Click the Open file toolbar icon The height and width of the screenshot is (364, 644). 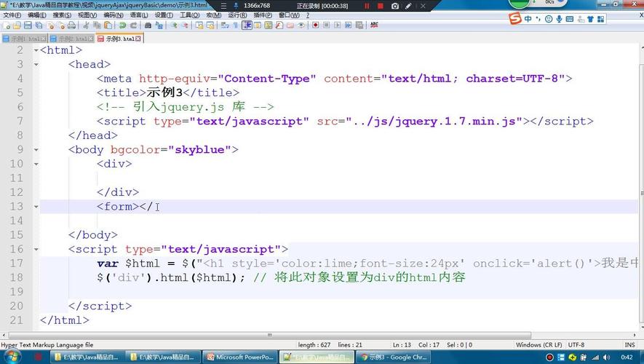(17, 25)
